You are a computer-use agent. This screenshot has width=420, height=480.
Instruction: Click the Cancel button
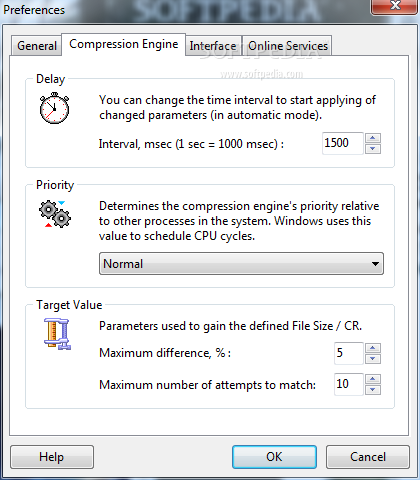368,457
